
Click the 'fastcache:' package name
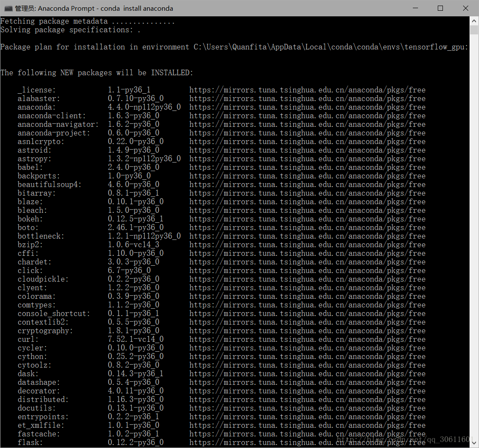(39, 434)
